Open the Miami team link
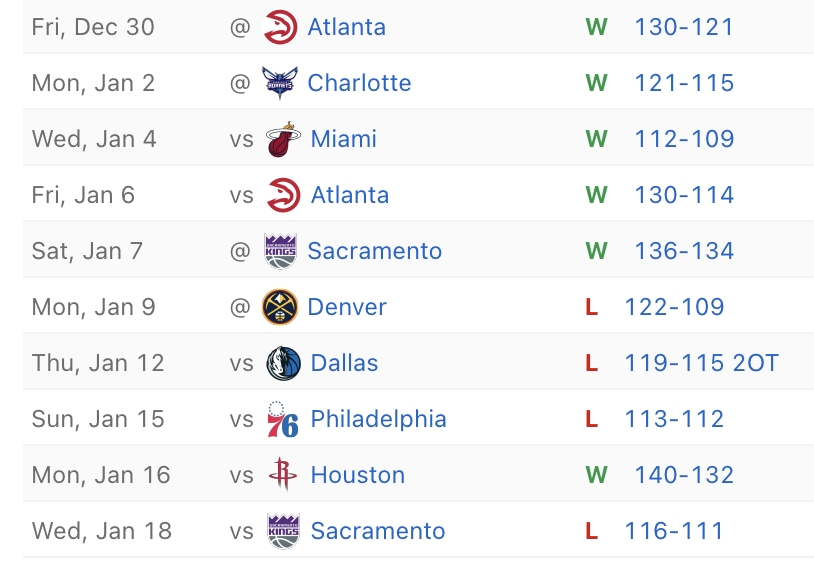This screenshot has height=562, width=814. [344, 139]
